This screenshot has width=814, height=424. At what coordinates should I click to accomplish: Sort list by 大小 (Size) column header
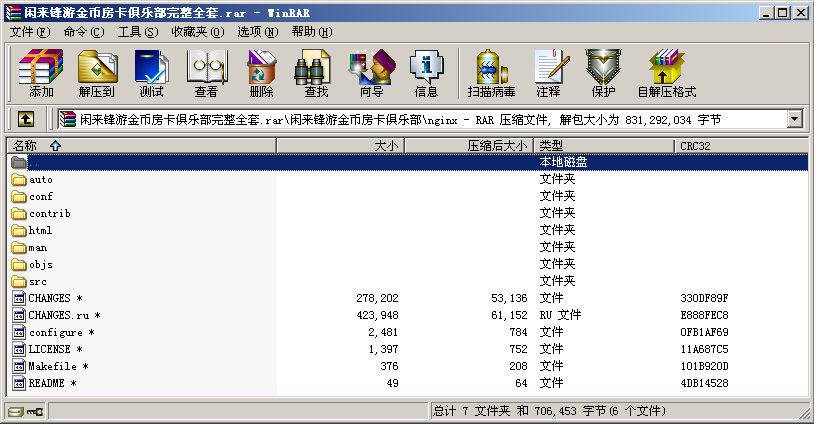pyautogui.click(x=340, y=146)
